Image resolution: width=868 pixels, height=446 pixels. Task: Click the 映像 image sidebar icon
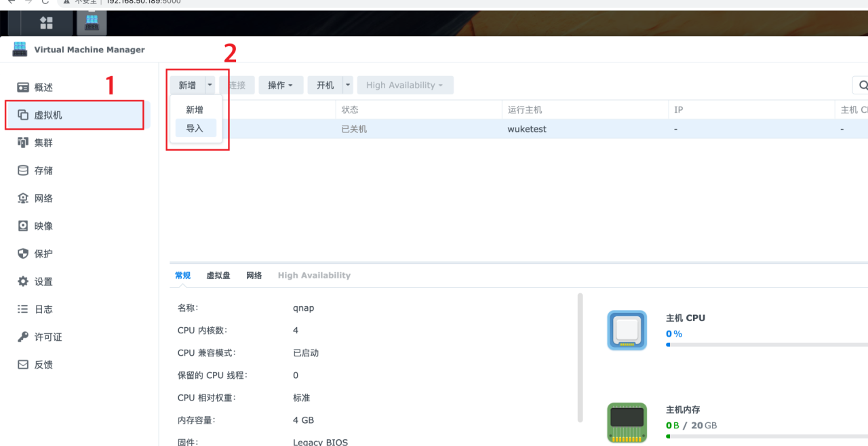pyautogui.click(x=23, y=226)
